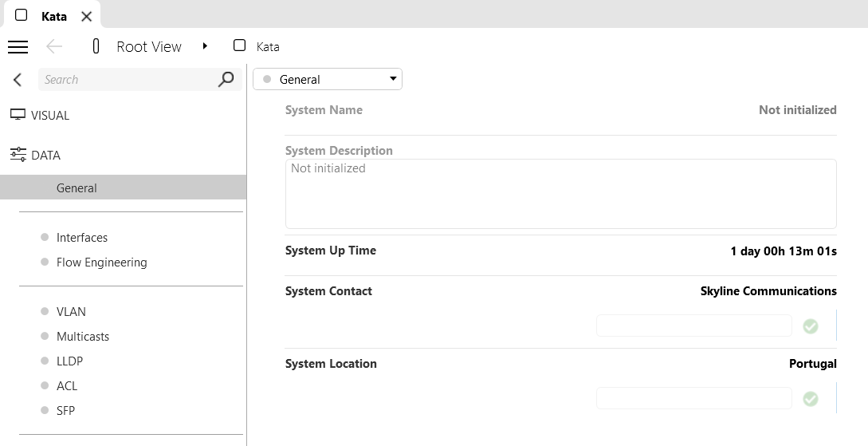Confirm System Location with green checkmark
This screenshot has width=868, height=446.
tap(811, 399)
